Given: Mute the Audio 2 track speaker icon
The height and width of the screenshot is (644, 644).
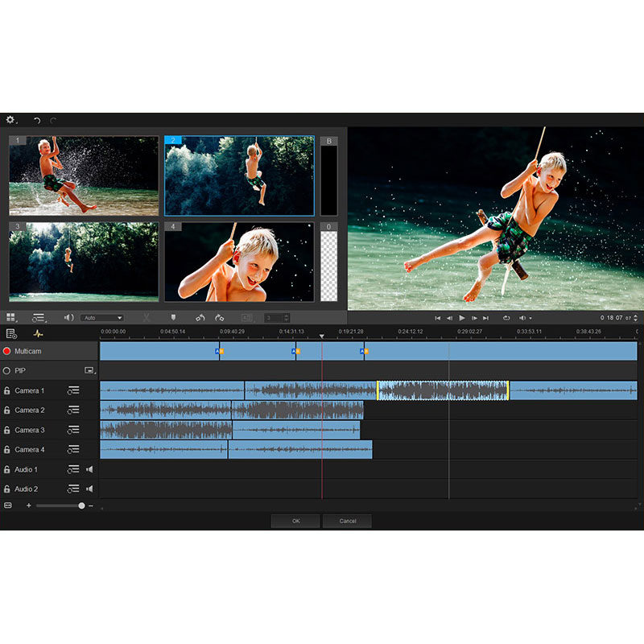Looking at the screenshot, I should 91,489.
